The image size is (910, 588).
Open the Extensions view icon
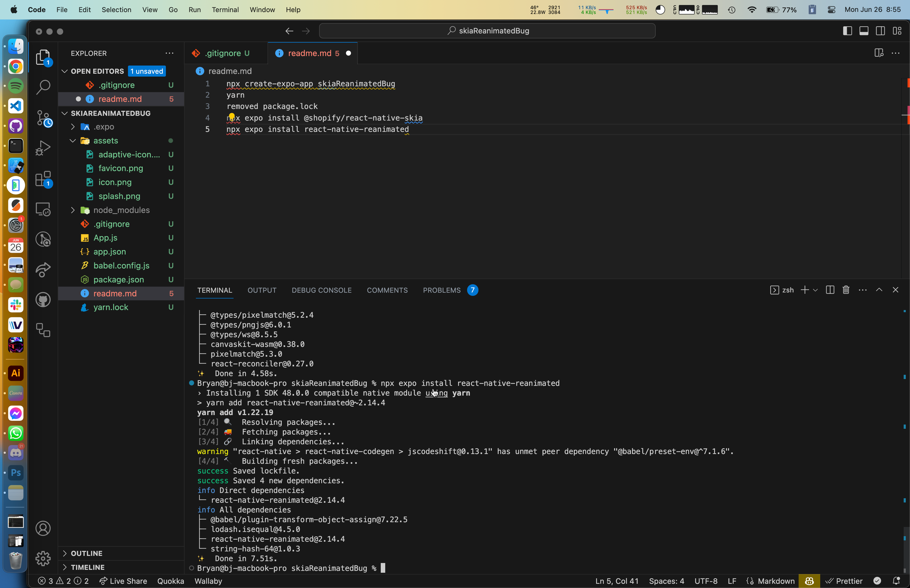[x=43, y=179]
